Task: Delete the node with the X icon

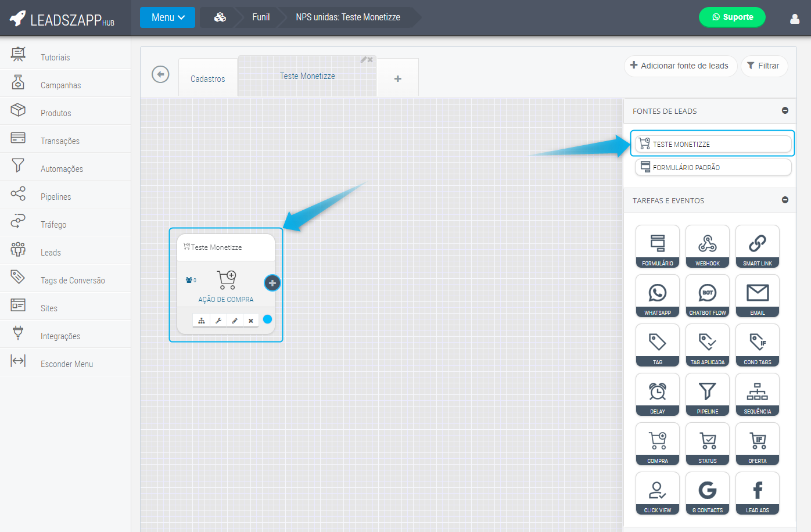Action: (251, 321)
